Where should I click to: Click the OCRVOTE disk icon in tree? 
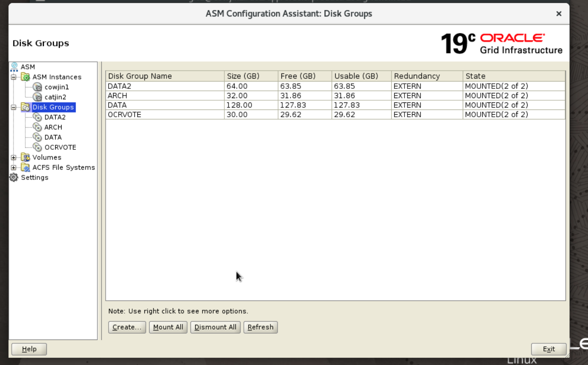(x=37, y=147)
